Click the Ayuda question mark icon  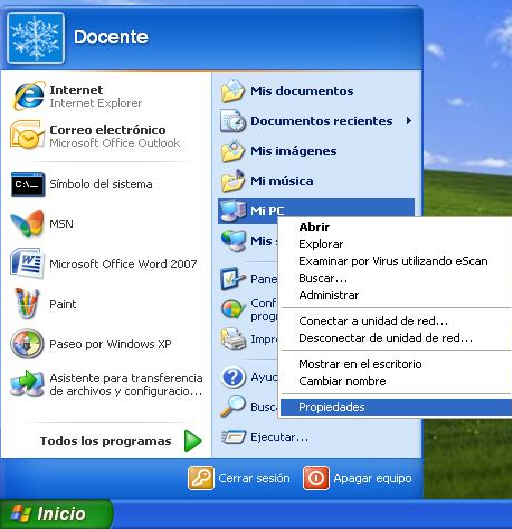233,377
